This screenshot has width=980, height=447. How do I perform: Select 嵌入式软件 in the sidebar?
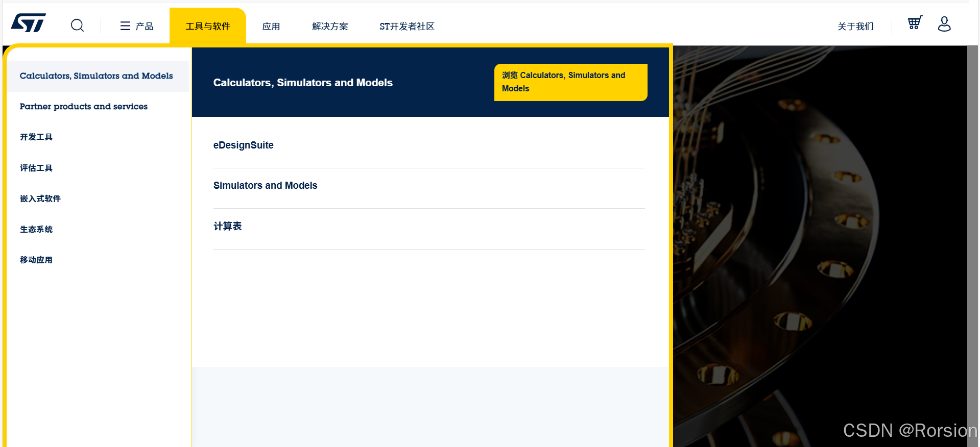40,198
